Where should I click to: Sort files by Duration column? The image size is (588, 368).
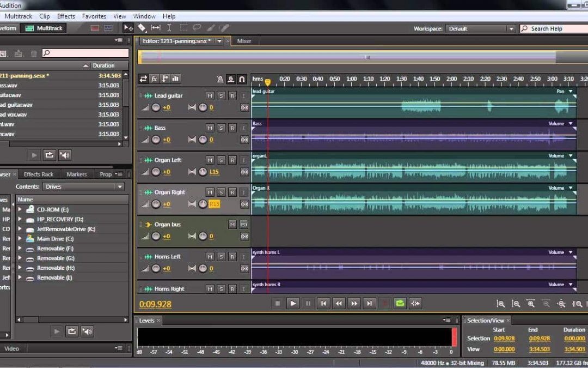click(103, 65)
